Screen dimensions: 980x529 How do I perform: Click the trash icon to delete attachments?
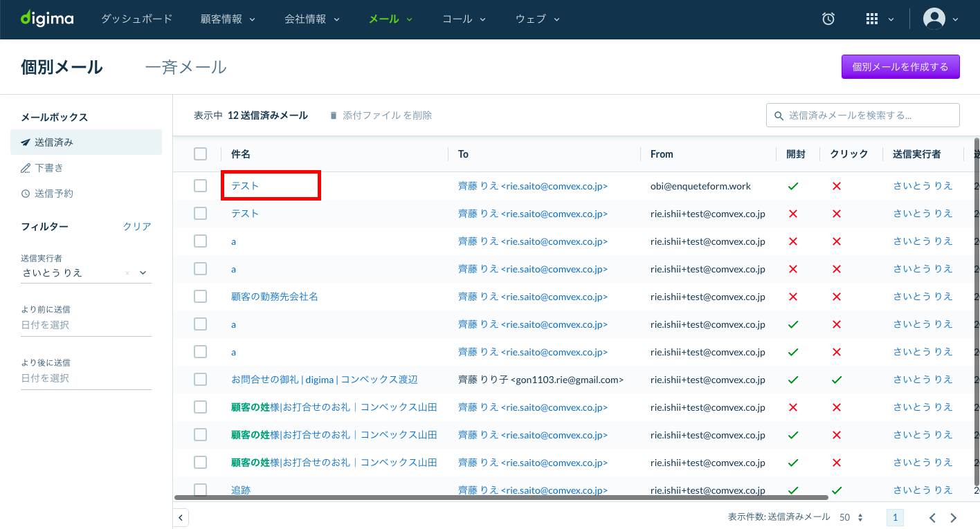334,115
